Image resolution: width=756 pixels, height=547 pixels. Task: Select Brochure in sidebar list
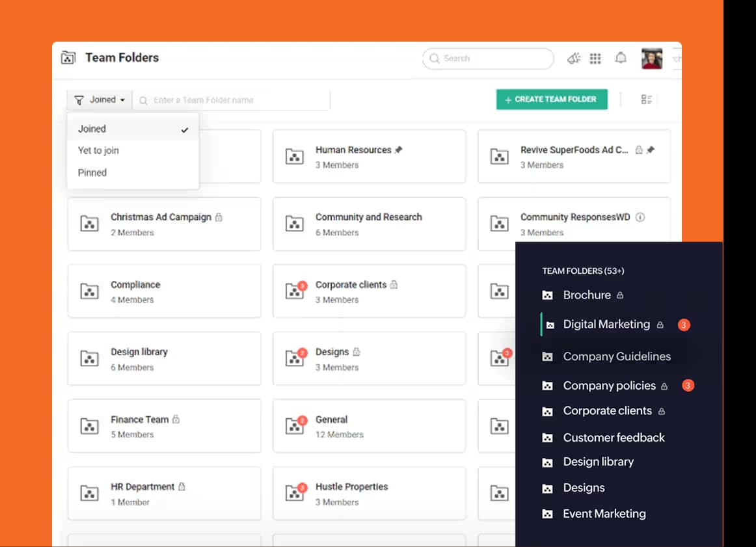(587, 295)
